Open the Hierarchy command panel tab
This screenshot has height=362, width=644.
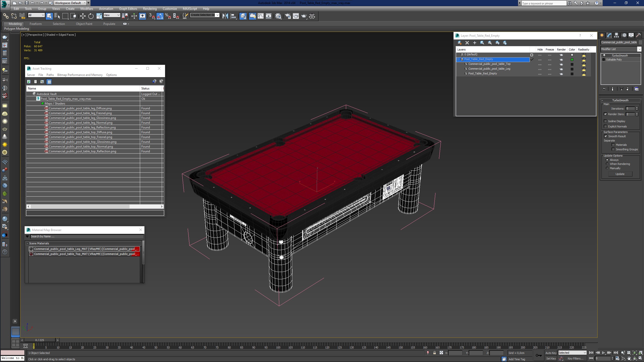point(616,35)
